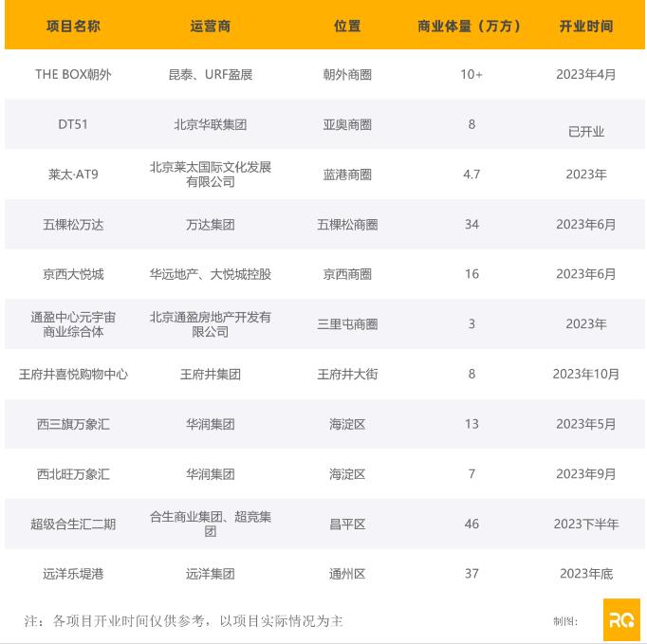The width and height of the screenshot is (647, 644).
Task: Select the 16 volume cell
Action: click(471, 274)
